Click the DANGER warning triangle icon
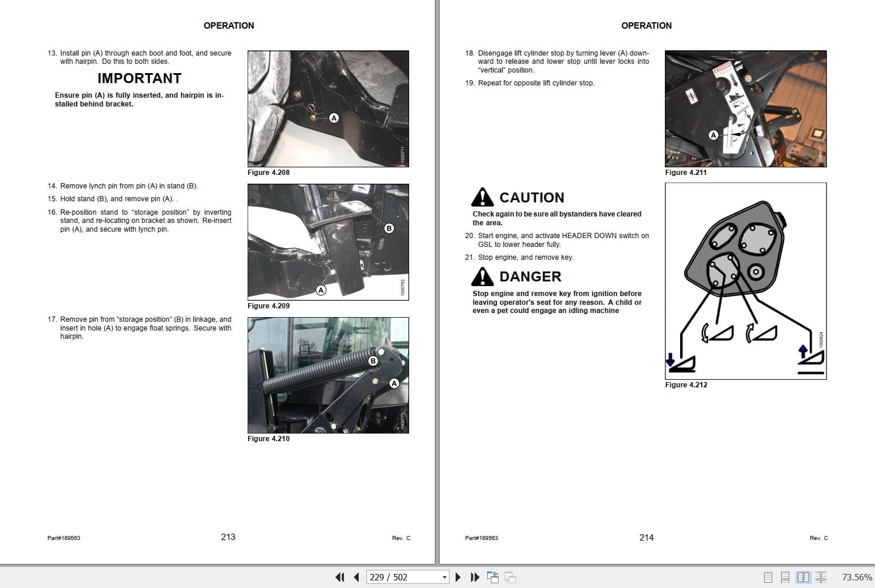This screenshot has height=588, width=875. pyautogui.click(x=482, y=276)
